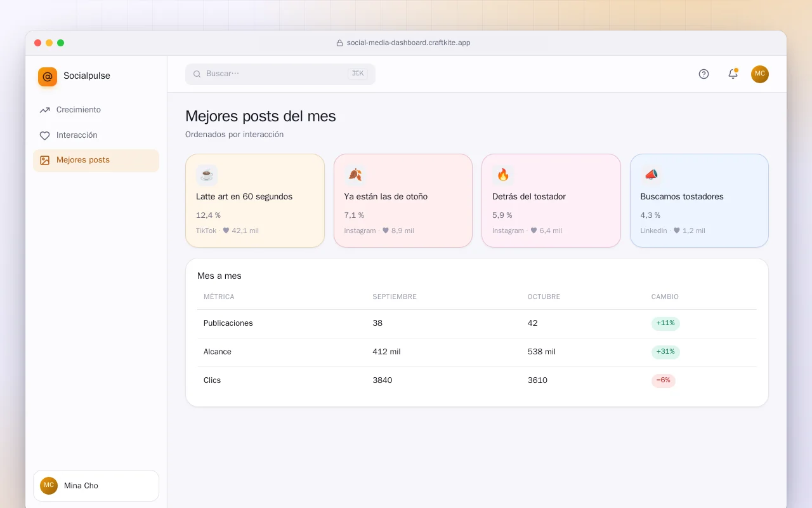Screen dimensions: 812x508
Task: Click the megaphone icon on Buscamos card
Action: click(651, 175)
